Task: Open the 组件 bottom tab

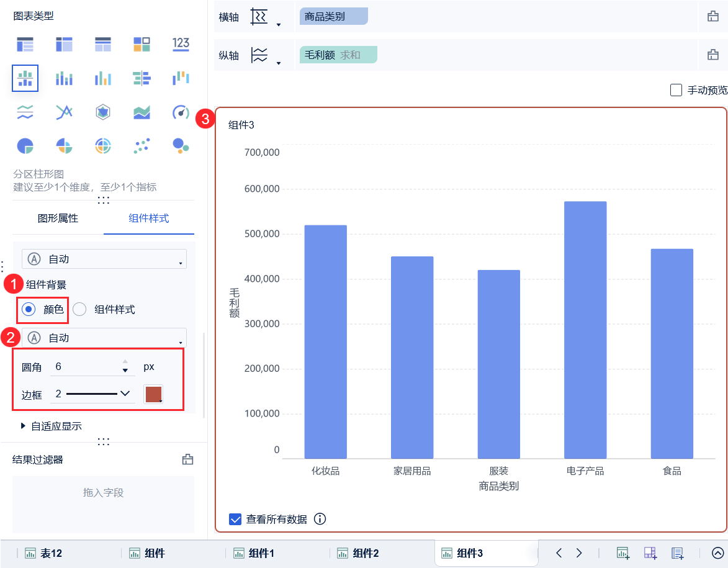Action: [x=147, y=553]
